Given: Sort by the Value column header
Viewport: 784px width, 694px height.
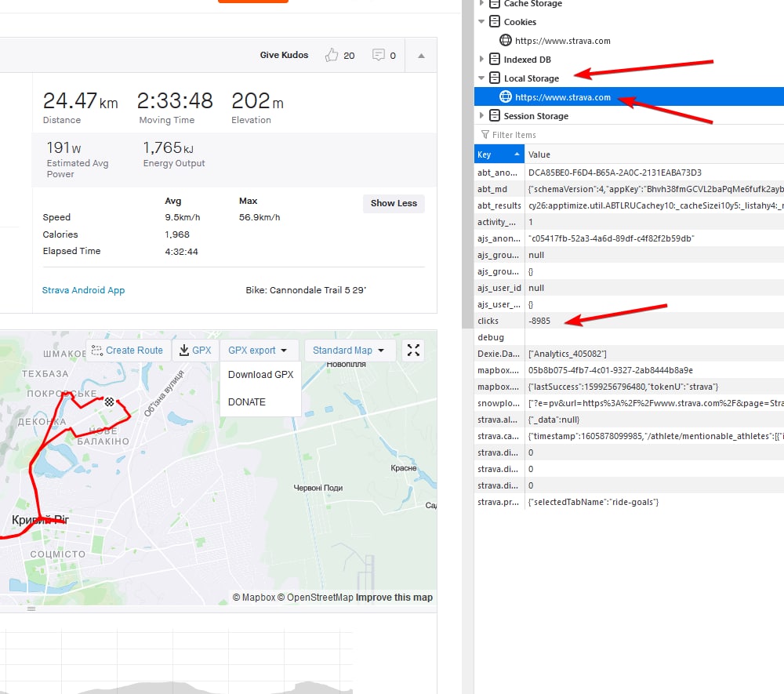Looking at the screenshot, I should pos(655,154).
